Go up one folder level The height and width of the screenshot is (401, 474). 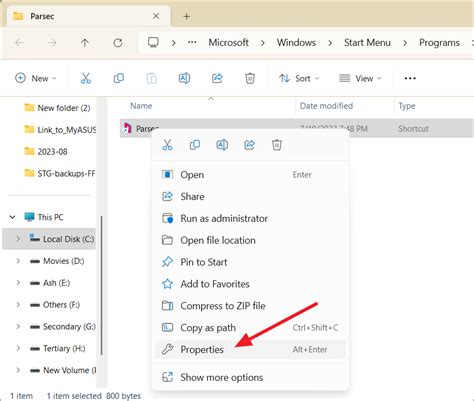tap(85, 43)
